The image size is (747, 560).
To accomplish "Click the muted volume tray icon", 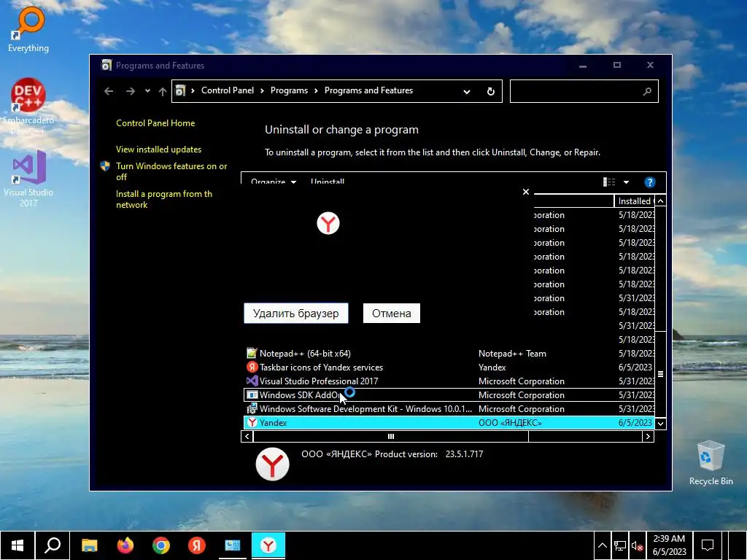I will click(637, 545).
